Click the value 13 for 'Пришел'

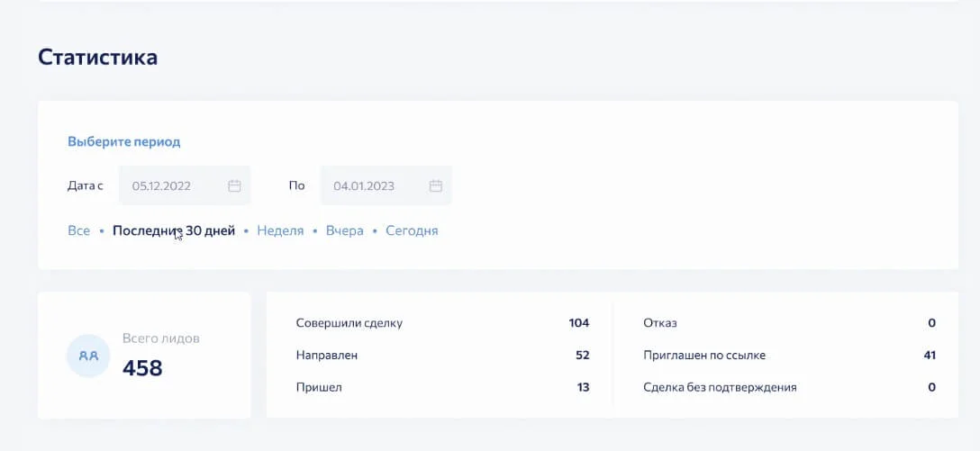tap(583, 387)
